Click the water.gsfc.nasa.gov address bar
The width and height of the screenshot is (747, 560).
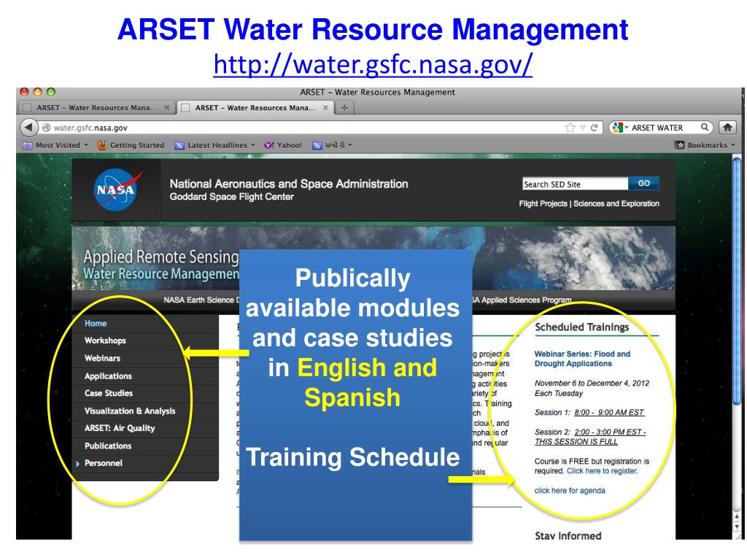pos(305,128)
